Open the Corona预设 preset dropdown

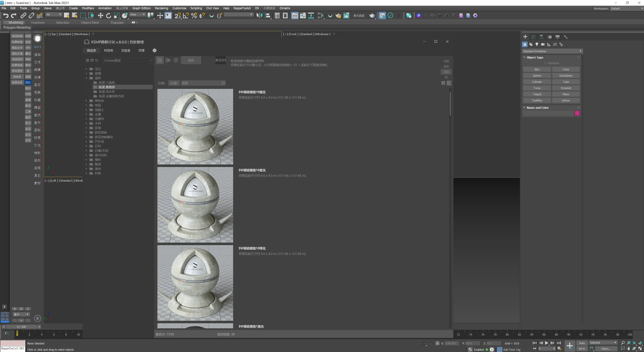point(128,60)
